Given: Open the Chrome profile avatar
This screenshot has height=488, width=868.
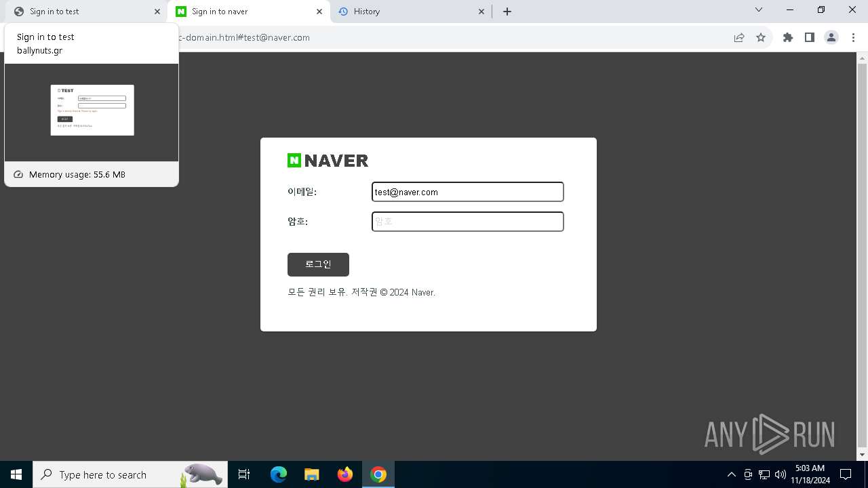Looking at the screenshot, I should (x=831, y=37).
